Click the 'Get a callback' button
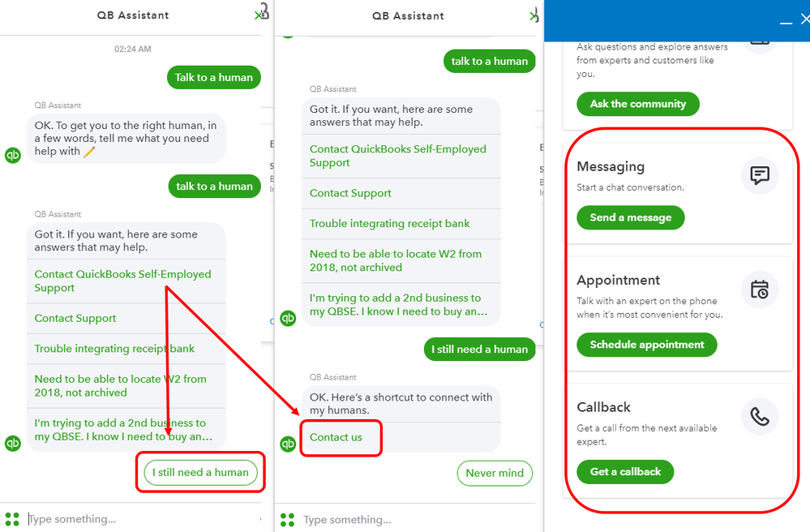The image size is (810, 532). [x=625, y=471]
